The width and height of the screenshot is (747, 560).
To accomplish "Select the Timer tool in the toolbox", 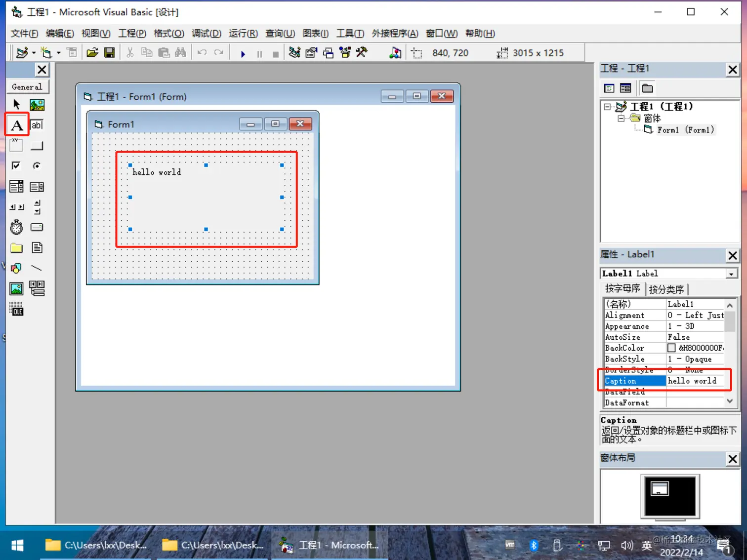I will point(16,227).
